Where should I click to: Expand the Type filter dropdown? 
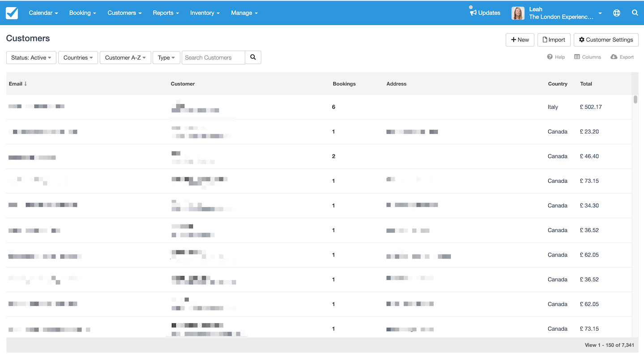click(166, 57)
